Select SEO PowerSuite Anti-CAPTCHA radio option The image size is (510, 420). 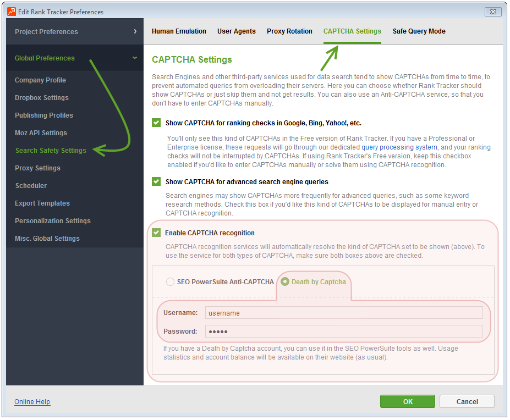point(170,281)
